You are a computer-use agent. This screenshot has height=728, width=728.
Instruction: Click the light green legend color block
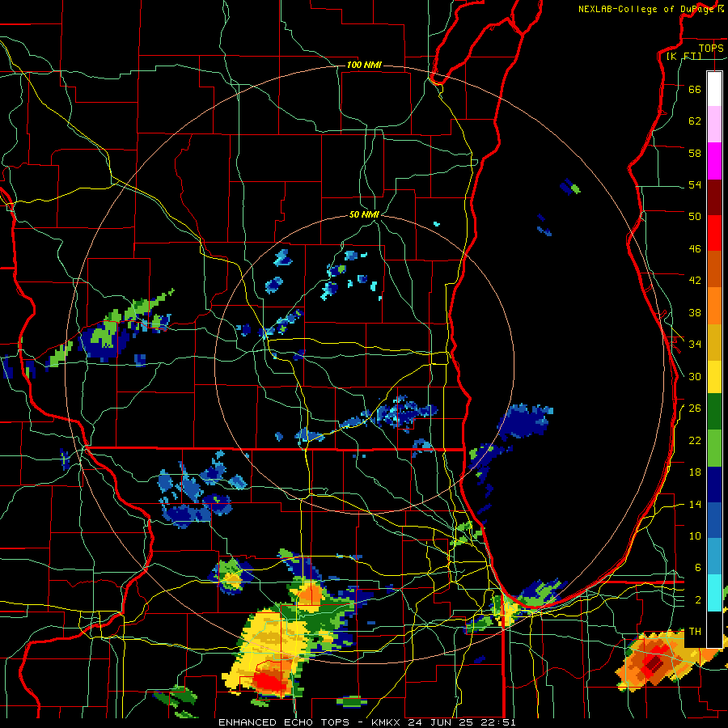pyautogui.click(x=714, y=448)
